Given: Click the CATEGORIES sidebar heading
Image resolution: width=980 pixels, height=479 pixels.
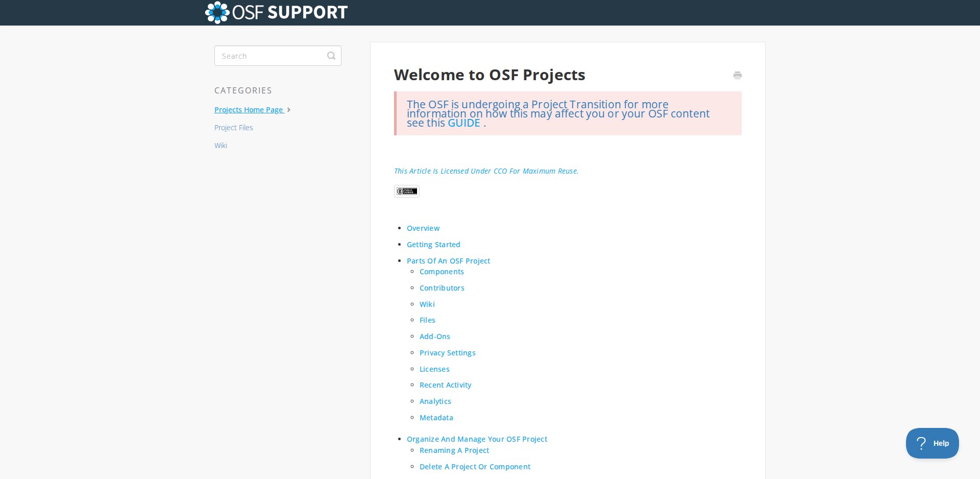Looking at the screenshot, I should click(x=243, y=90).
